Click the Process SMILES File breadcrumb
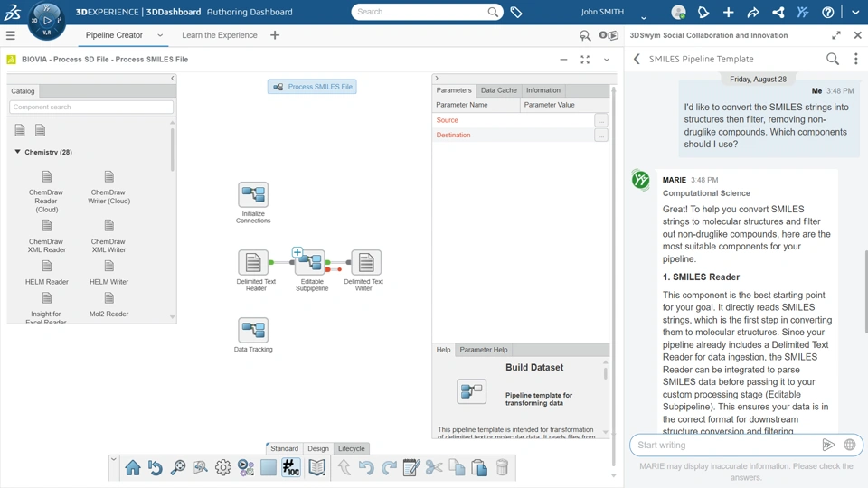Viewport: 868px width, 488px height. pos(312,87)
